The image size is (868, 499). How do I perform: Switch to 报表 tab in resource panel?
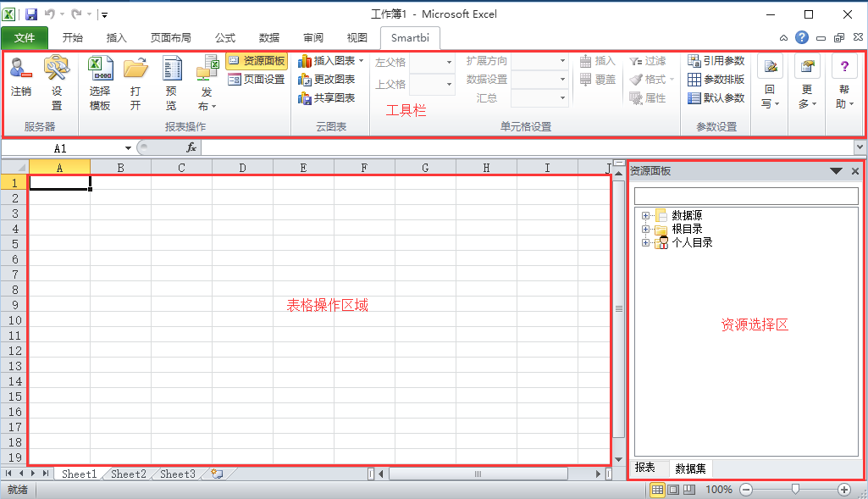(x=645, y=468)
